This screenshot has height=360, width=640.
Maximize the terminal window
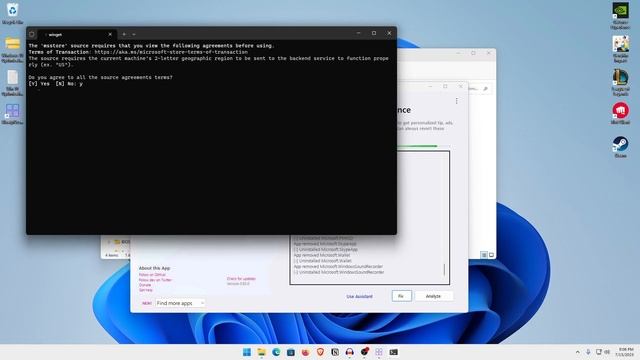point(373,33)
